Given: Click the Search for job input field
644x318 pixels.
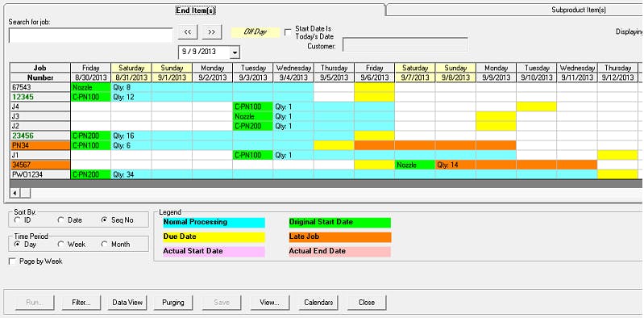Looking at the screenshot, I should point(90,35).
